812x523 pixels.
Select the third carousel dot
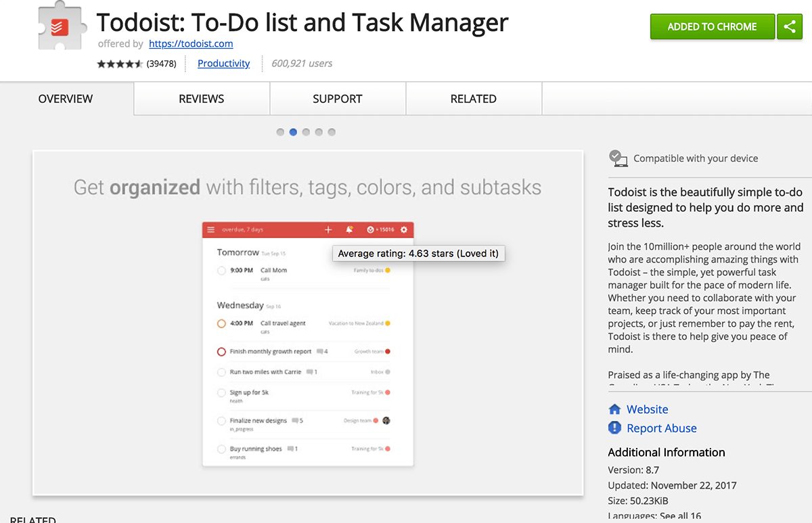click(306, 133)
